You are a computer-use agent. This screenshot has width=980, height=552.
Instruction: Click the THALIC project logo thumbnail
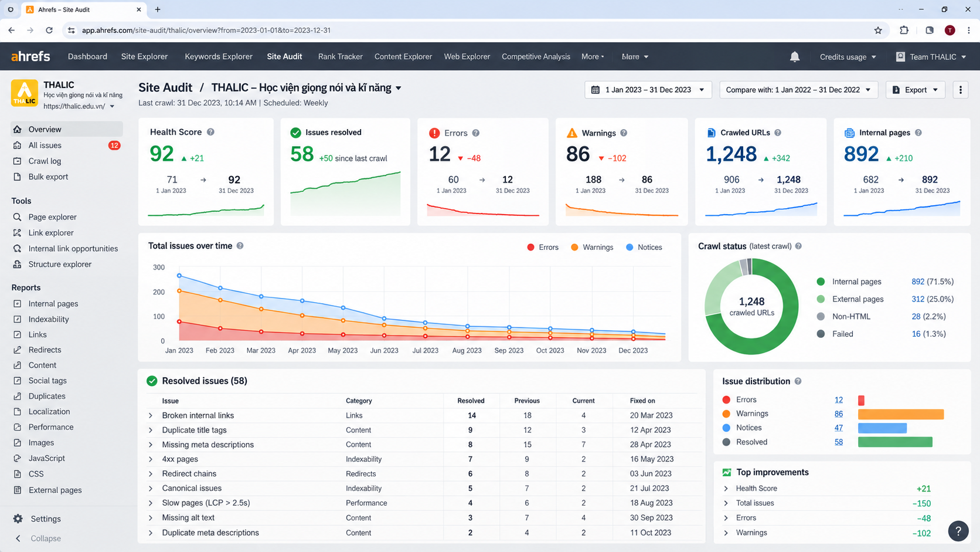(x=25, y=93)
